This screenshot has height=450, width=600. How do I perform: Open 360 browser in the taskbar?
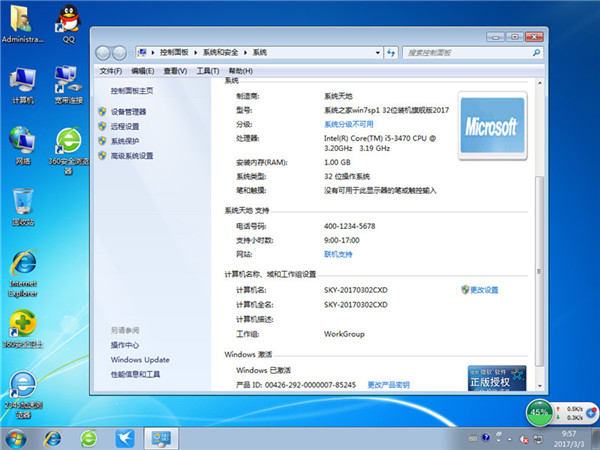[88, 439]
